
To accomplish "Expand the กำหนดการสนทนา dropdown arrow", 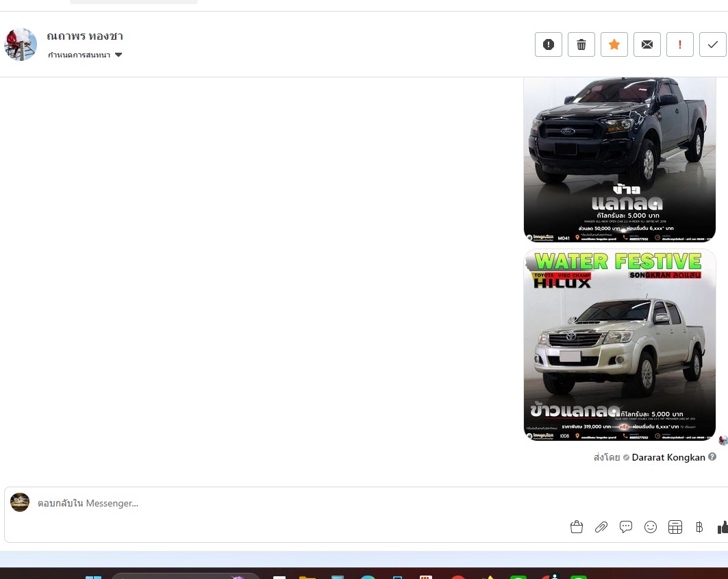I will (x=118, y=55).
